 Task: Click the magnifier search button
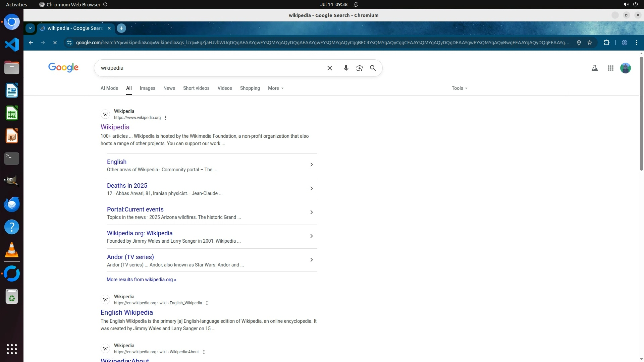coord(373,68)
